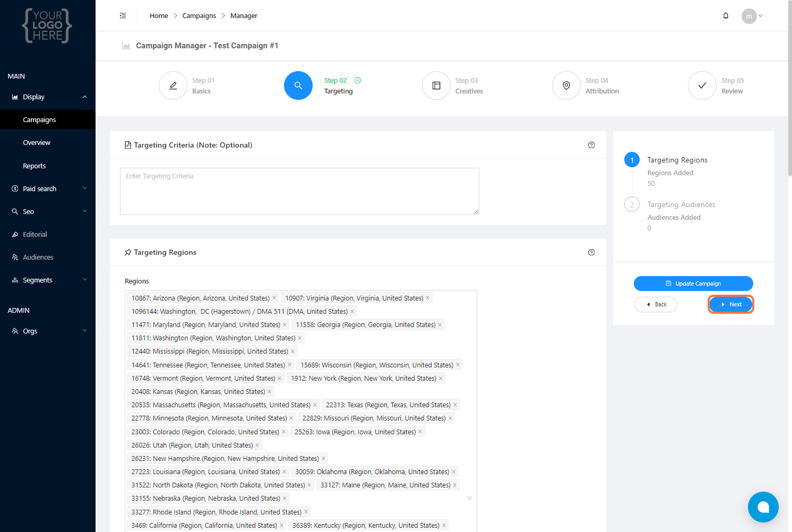Click the Enter Targeting Criteria text area
The image size is (792, 532).
(299, 191)
